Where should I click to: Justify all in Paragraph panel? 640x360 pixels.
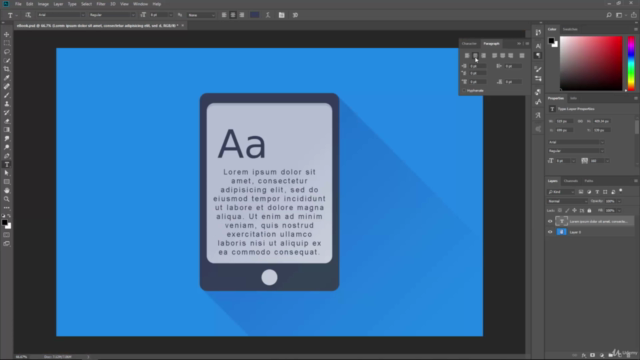tap(522, 56)
